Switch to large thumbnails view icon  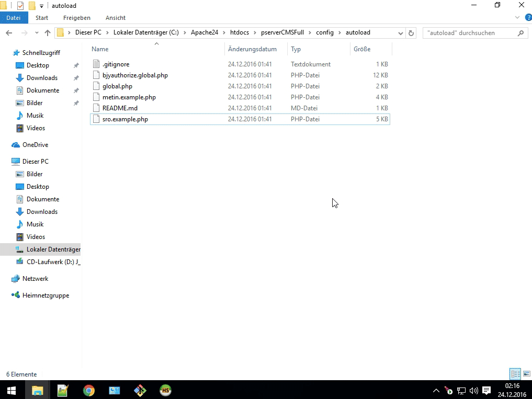tap(526, 374)
